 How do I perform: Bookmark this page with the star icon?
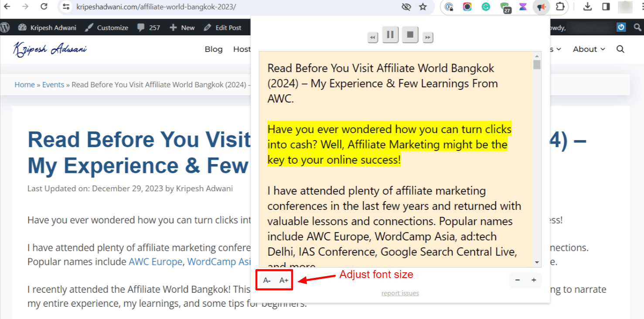423,7
